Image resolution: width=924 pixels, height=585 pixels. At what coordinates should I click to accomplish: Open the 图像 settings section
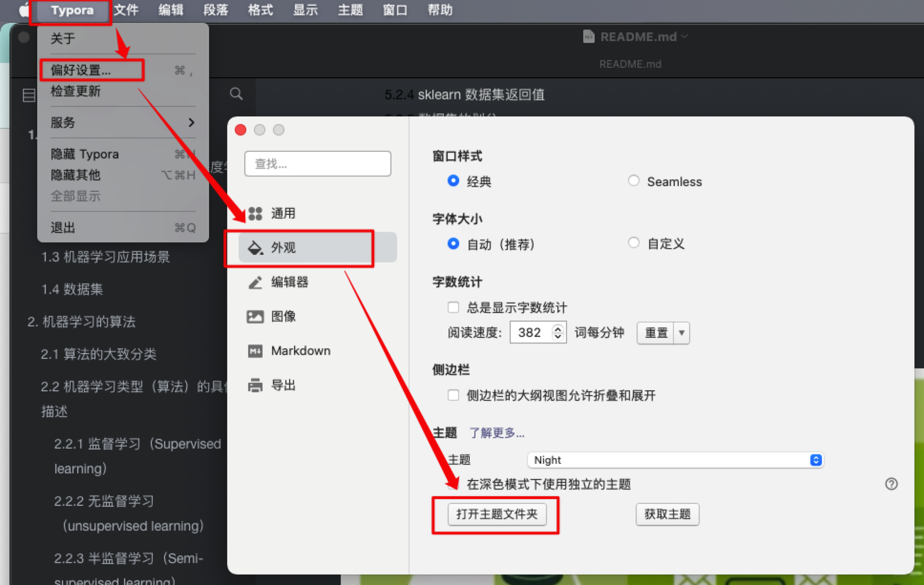pyautogui.click(x=283, y=316)
